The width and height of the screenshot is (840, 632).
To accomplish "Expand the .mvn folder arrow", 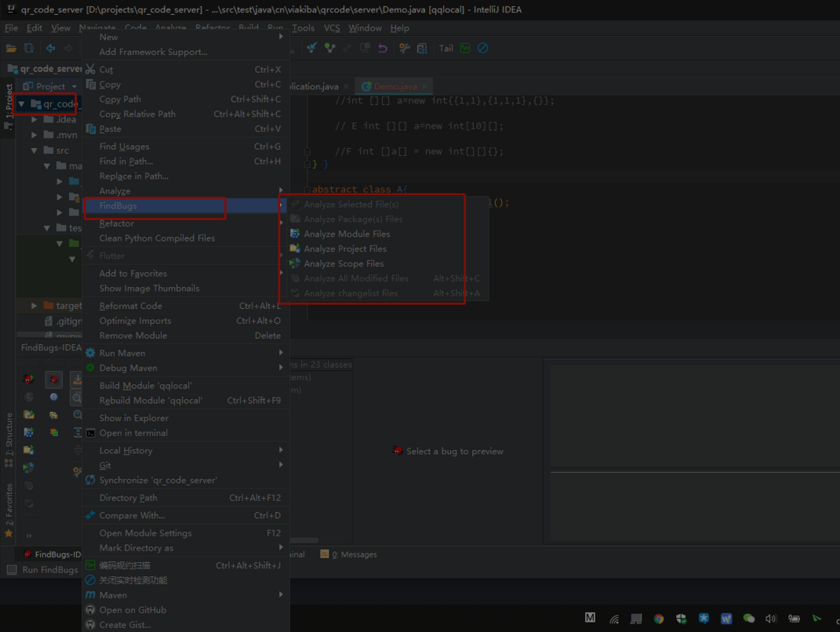I will pyautogui.click(x=35, y=135).
